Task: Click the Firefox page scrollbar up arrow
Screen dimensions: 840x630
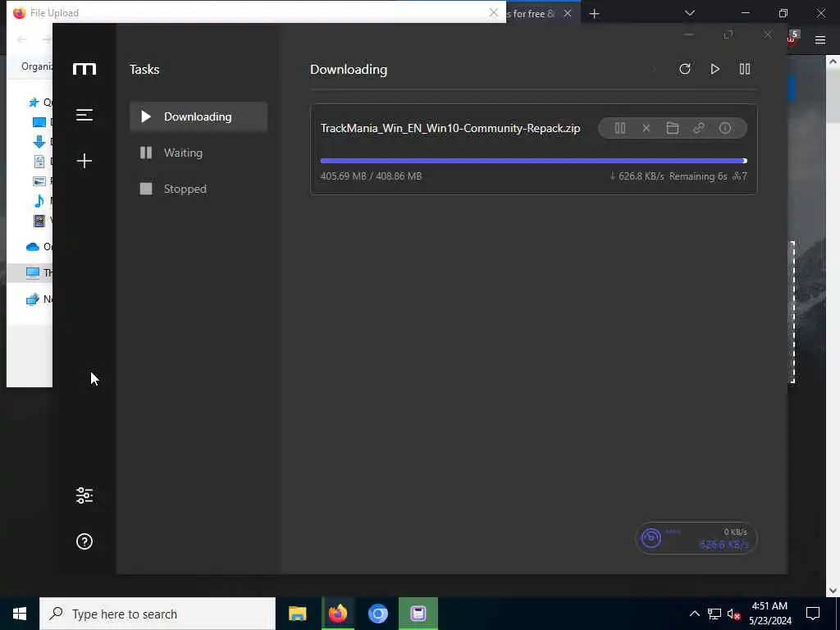Action: pos(833,61)
